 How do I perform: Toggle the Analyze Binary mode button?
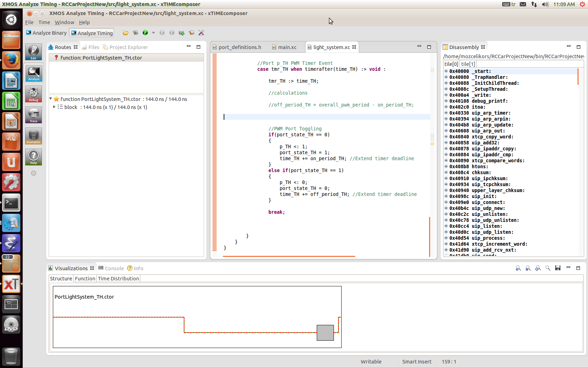46,33
